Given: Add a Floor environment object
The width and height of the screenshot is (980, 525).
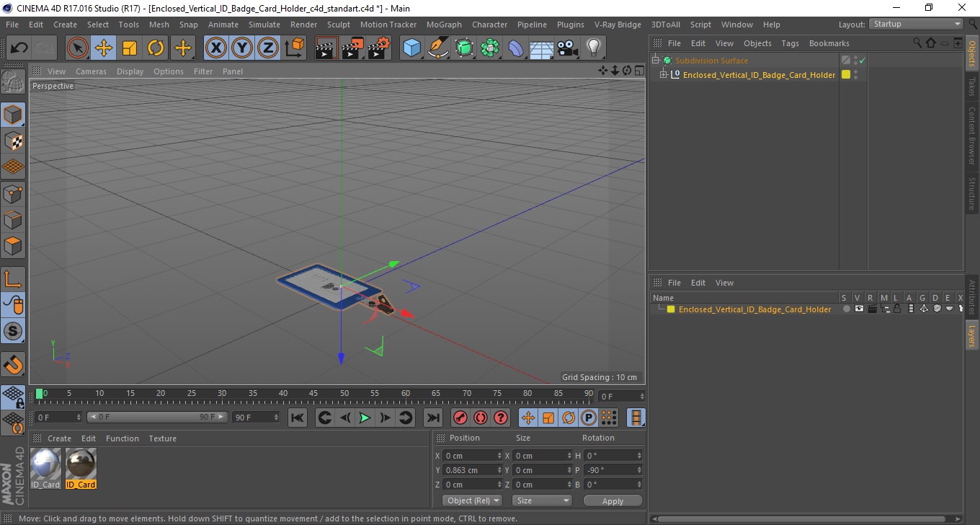Looking at the screenshot, I should pyautogui.click(x=542, y=48).
